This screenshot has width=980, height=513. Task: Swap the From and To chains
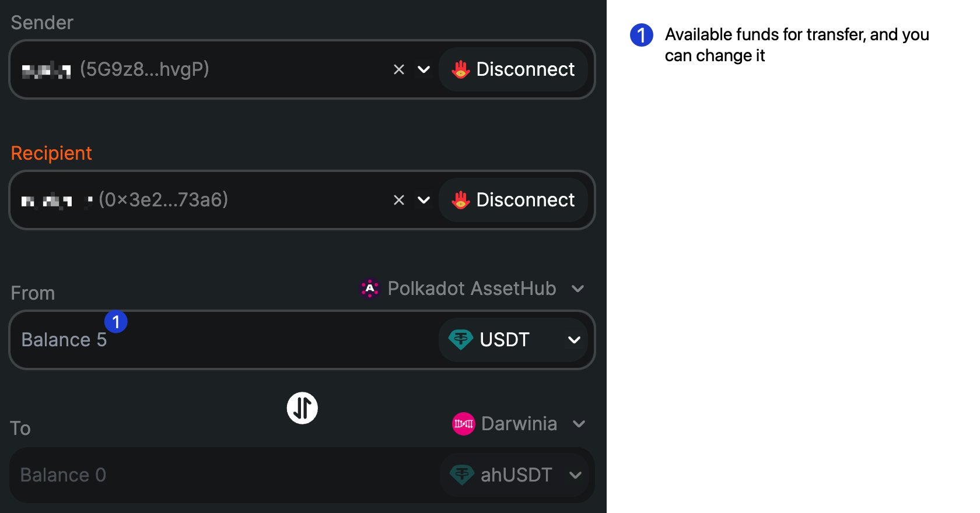pyautogui.click(x=302, y=408)
